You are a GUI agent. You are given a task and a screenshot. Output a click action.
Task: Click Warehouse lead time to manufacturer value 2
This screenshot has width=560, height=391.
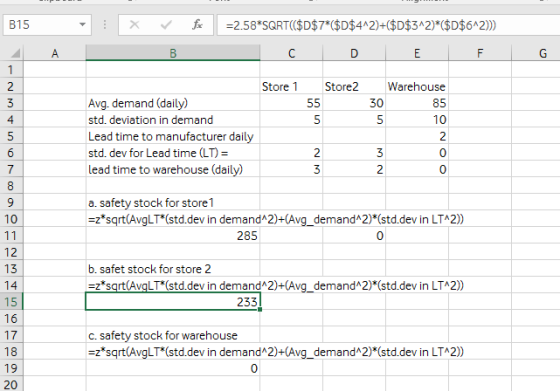point(417,136)
